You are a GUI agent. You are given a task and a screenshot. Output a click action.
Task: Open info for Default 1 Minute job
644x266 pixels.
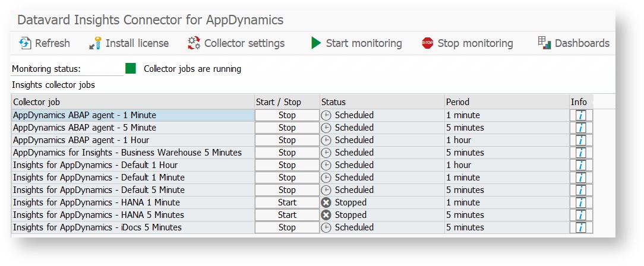[x=581, y=178]
